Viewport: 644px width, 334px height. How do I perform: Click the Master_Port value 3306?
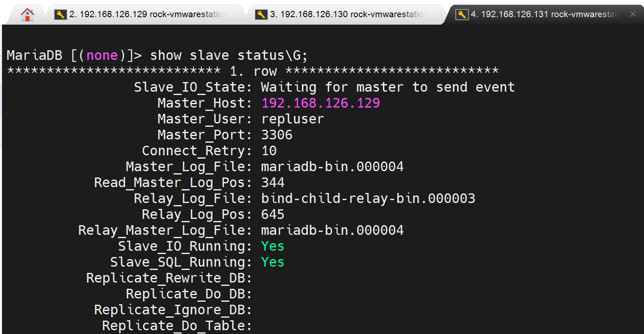(276, 135)
